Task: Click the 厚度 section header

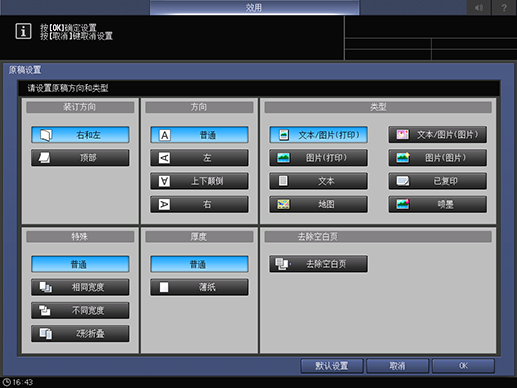Action: [199, 237]
